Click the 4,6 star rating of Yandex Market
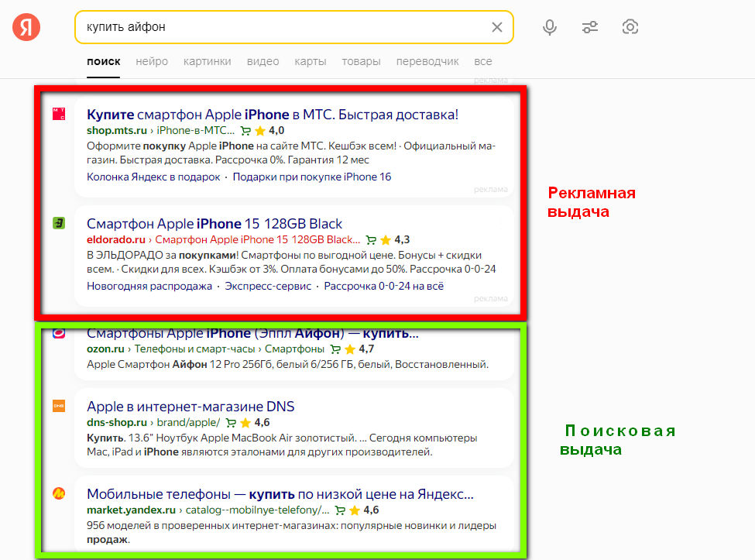755x560 pixels. (365, 510)
